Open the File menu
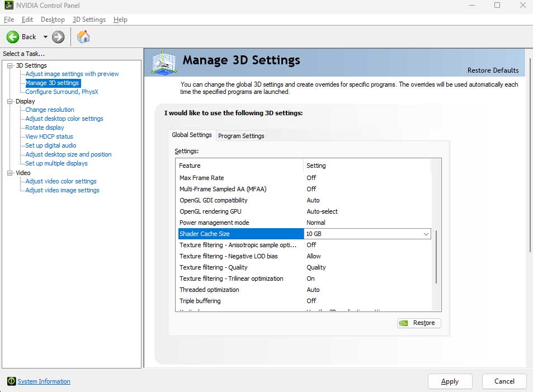The height and width of the screenshot is (392, 533). click(x=9, y=20)
